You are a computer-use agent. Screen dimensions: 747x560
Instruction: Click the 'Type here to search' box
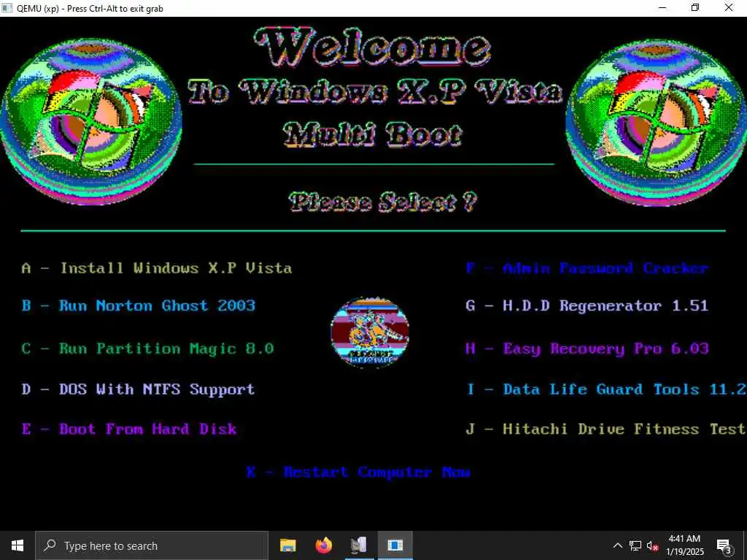point(152,545)
